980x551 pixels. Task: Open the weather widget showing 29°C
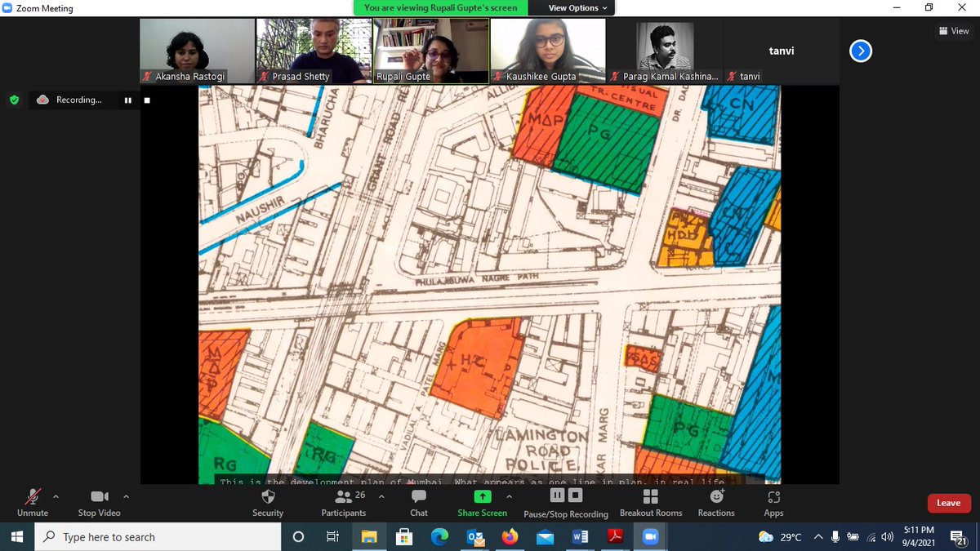(781, 537)
